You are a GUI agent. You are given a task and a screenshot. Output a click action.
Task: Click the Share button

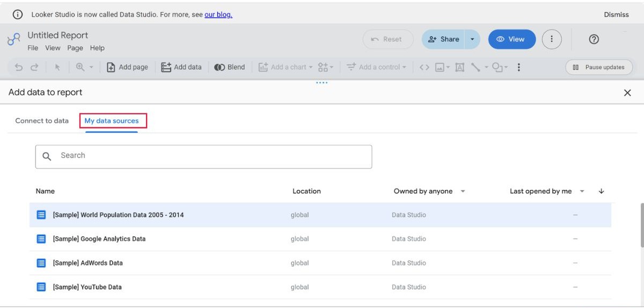[443, 39]
